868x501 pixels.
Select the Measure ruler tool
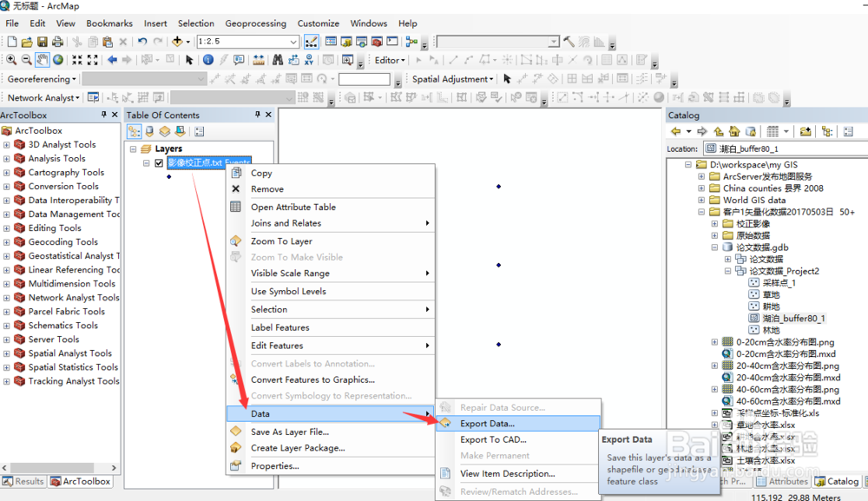pyautogui.click(x=259, y=60)
